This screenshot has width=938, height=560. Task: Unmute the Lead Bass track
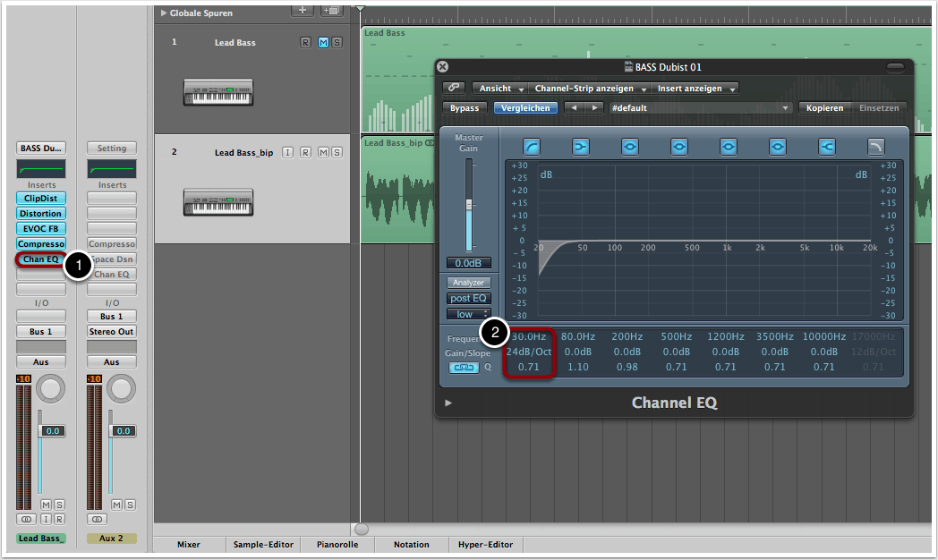coord(323,43)
